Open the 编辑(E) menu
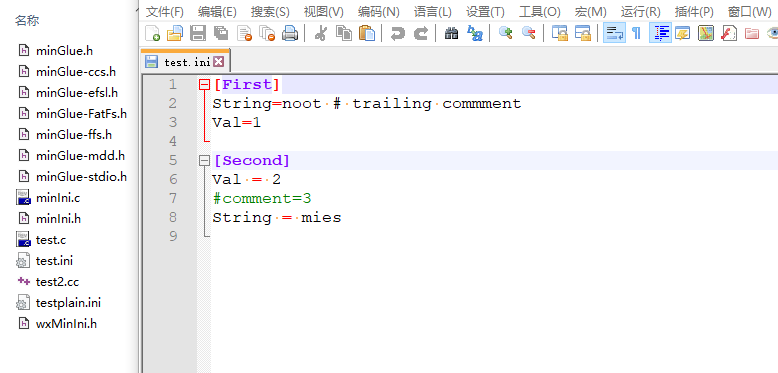 point(217,11)
